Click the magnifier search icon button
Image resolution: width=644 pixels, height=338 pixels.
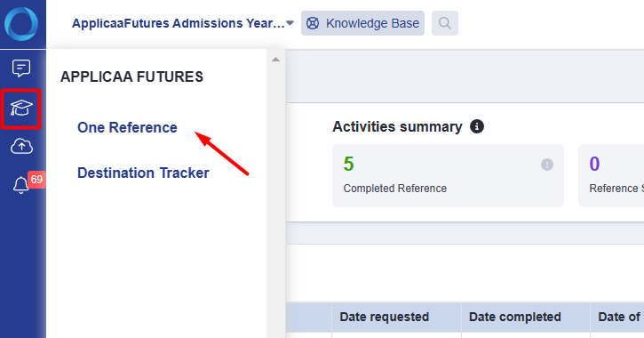point(445,23)
